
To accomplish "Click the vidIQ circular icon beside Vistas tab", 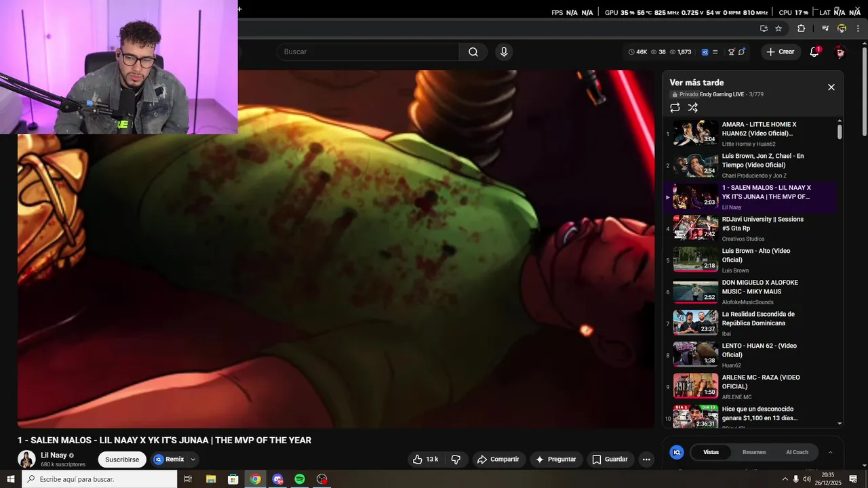I will (677, 452).
